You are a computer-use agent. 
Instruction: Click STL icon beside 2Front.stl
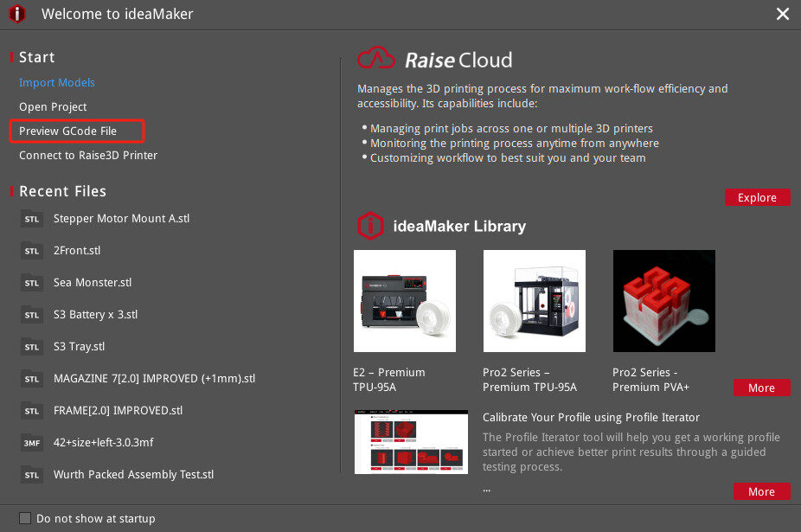point(32,251)
